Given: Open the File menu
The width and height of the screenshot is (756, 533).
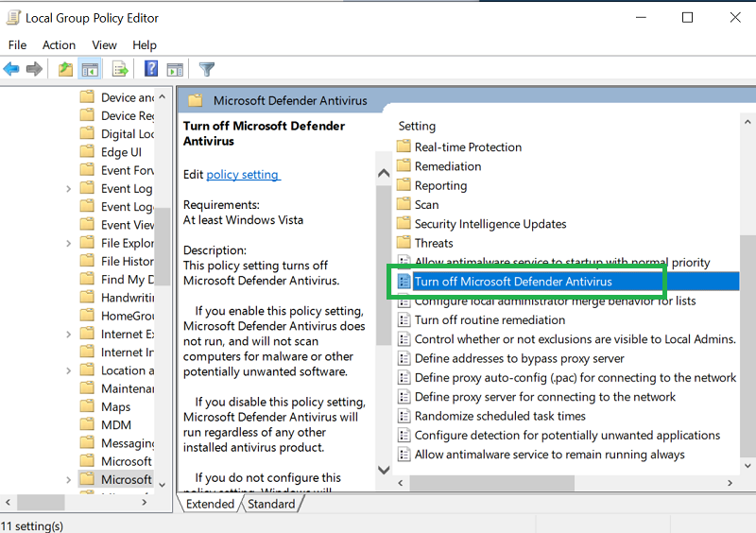Looking at the screenshot, I should pyautogui.click(x=17, y=44).
